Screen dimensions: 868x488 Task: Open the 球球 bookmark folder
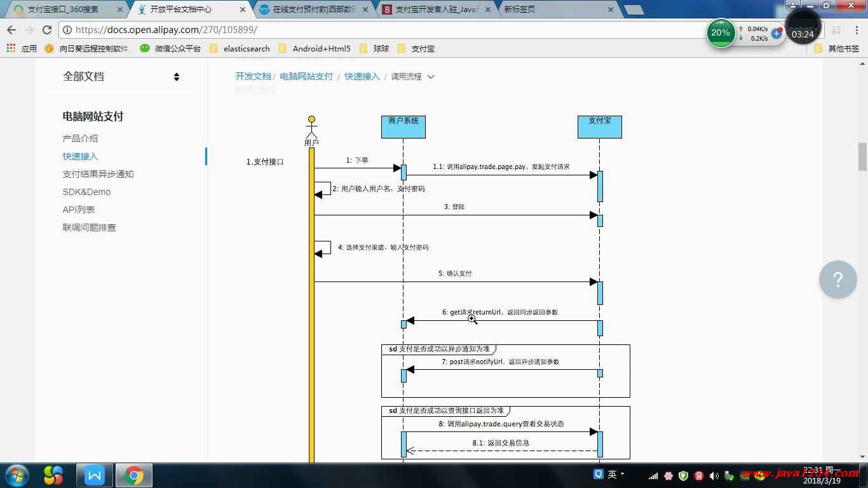coord(374,48)
